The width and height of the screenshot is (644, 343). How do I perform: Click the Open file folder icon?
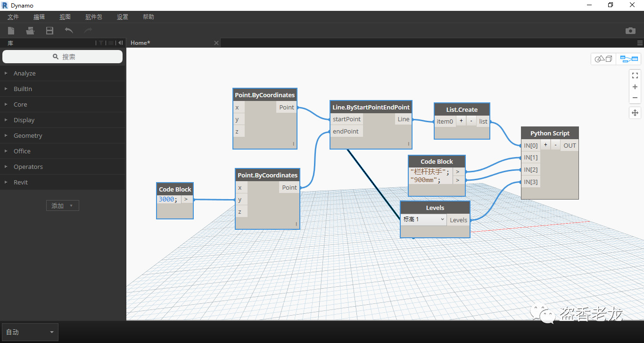pos(30,31)
